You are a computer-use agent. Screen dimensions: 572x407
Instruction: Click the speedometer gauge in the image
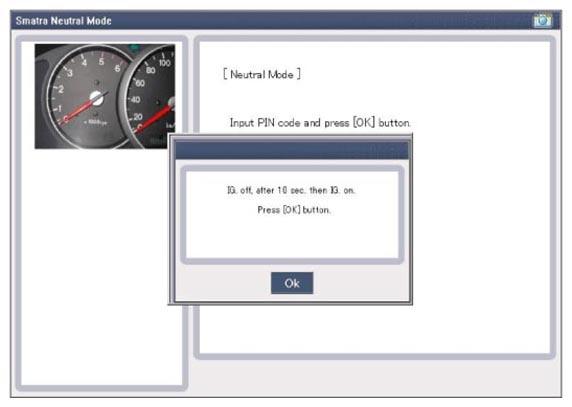[x=151, y=97]
